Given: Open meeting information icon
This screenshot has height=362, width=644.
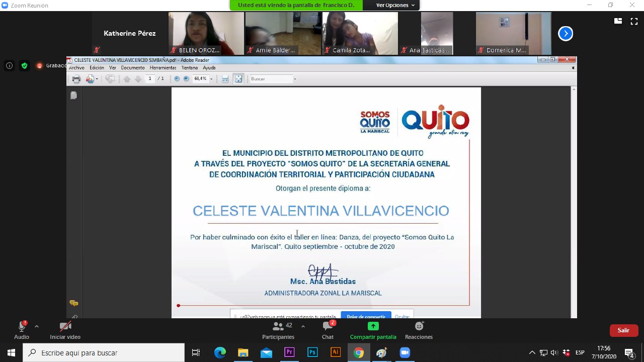Looking at the screenshot, I should tap(9, 65).
